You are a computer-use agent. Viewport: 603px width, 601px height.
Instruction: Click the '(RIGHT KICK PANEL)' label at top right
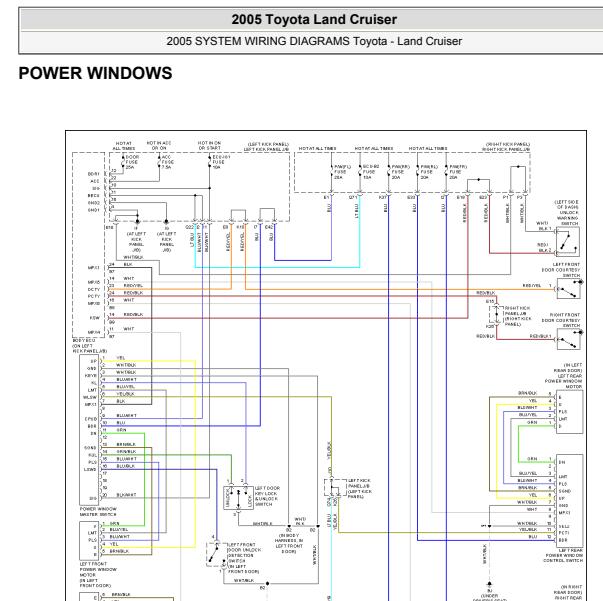tap(508, 144)
